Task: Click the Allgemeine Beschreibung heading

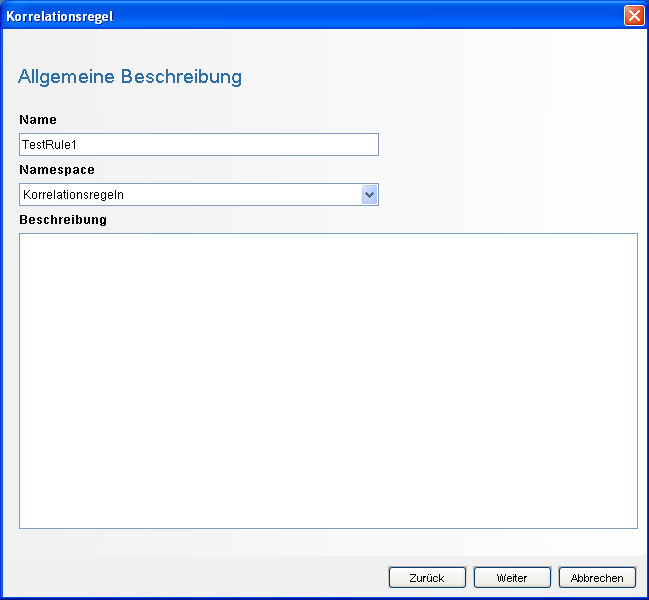Action: pyautogui.click(x=130, y=77)
